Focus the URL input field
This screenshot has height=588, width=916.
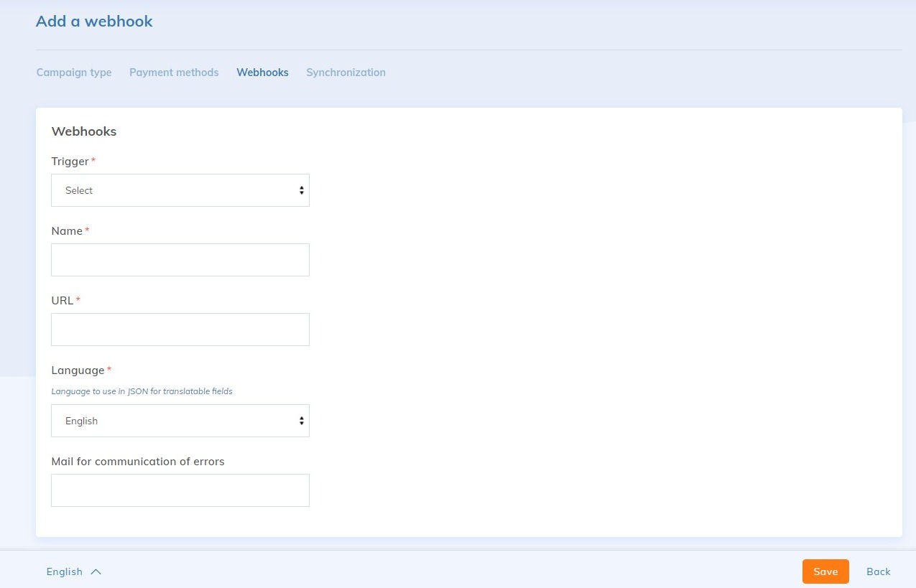[x=180, y=329]
